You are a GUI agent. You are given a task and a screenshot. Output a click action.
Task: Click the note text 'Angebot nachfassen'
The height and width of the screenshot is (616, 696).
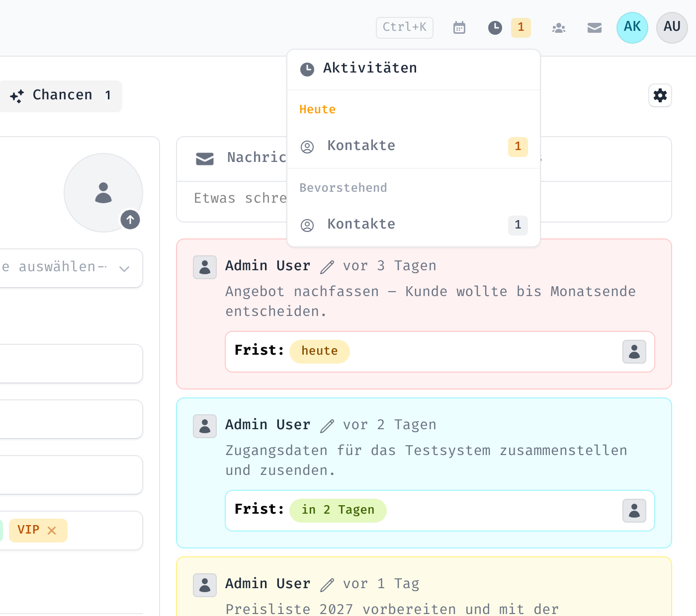click(x=302, y=292)
